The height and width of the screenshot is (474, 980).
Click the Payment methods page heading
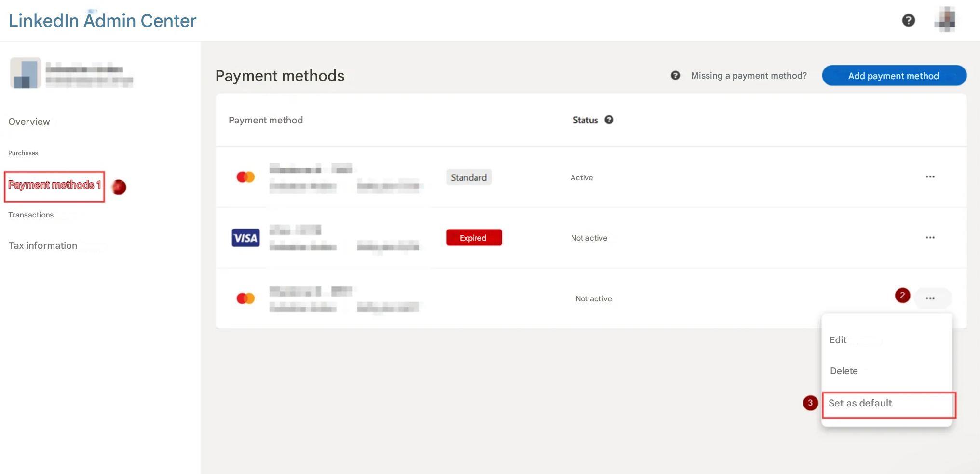[x=280, y=76]
